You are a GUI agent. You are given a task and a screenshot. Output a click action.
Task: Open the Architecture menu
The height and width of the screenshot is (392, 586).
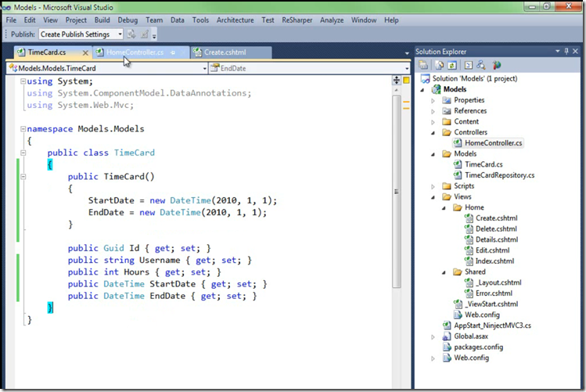coord(235,20)
